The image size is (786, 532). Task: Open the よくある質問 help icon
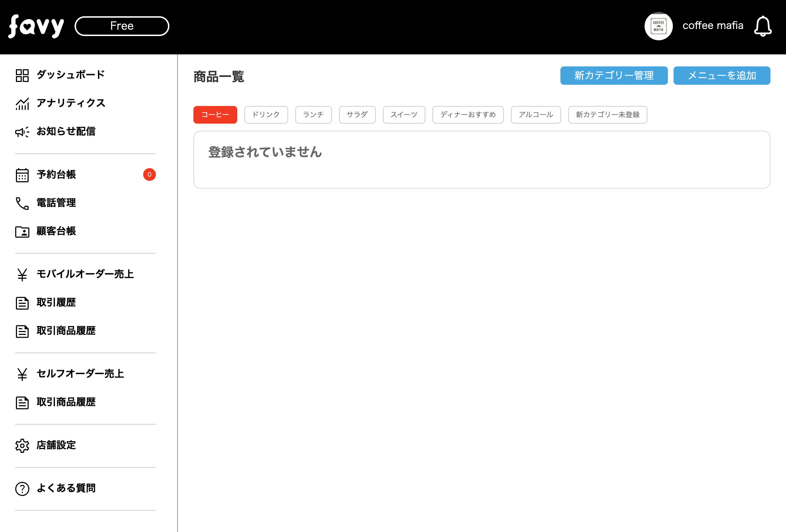(22, 489)
